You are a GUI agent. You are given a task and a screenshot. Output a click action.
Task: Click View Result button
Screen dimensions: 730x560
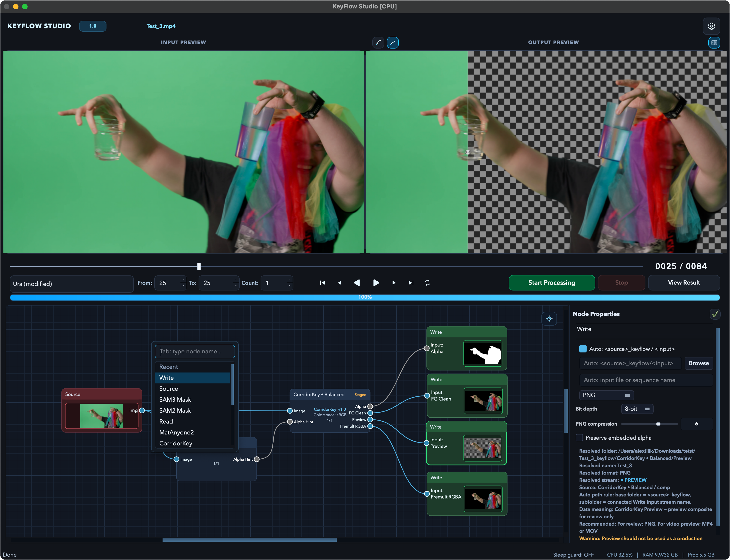tap(684, 283)
